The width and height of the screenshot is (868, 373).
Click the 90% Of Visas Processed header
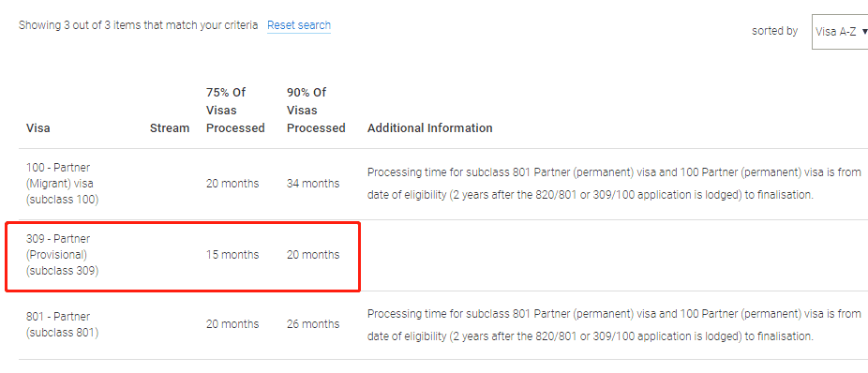point(316,111)
